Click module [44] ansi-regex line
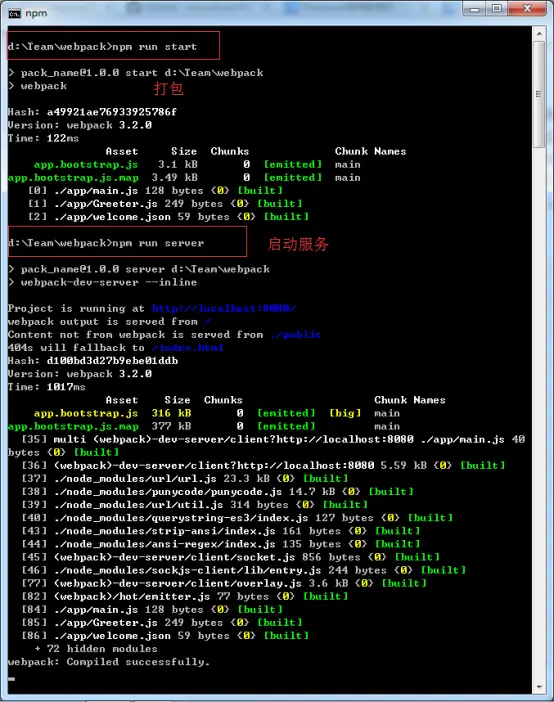 pyautogui.click(x=221, y=544)
